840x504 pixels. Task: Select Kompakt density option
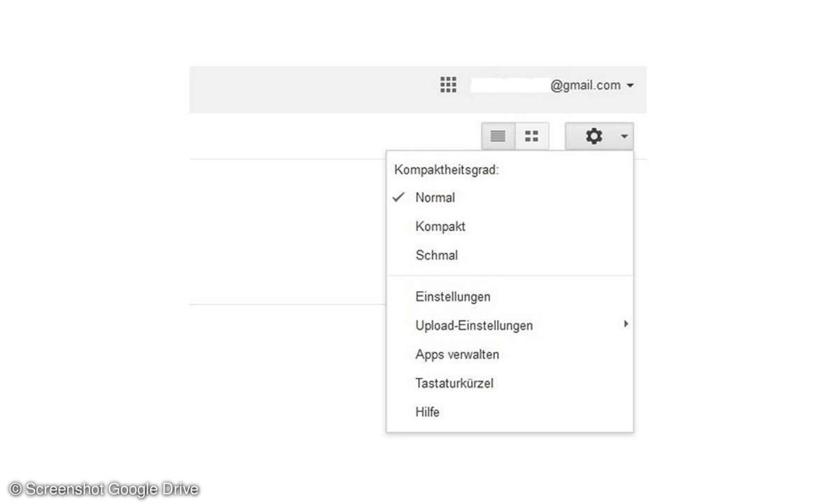(510, 227)
